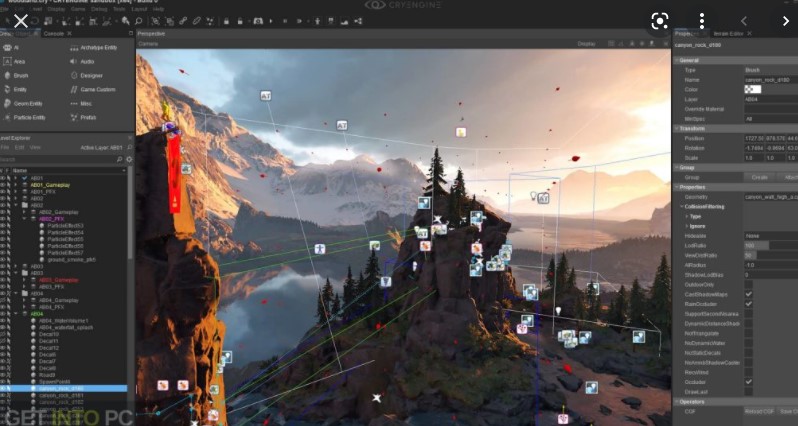Viewport: 798px width, 426px height.
Task: Click the closed padlock toolbar icon
Action: click(226, 21)
